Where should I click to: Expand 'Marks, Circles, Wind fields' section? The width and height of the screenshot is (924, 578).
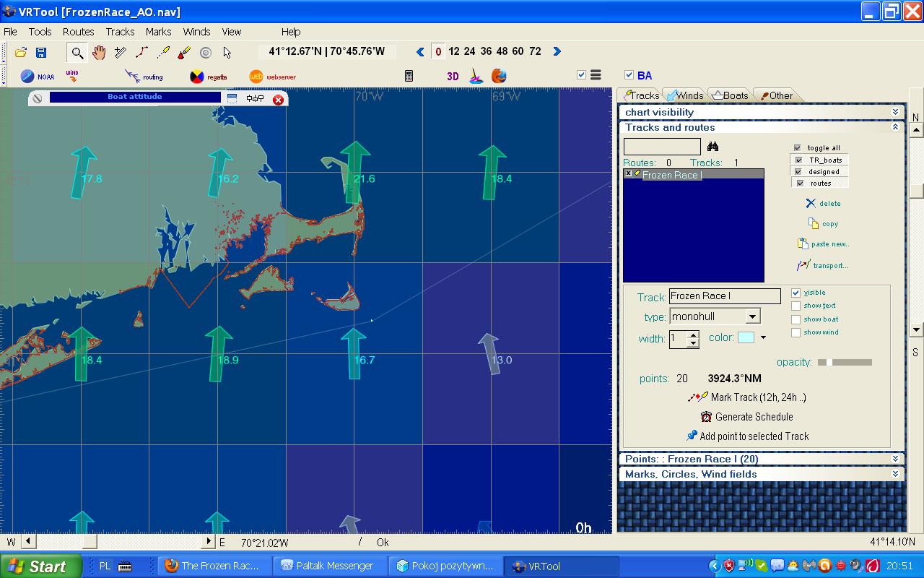895,474
